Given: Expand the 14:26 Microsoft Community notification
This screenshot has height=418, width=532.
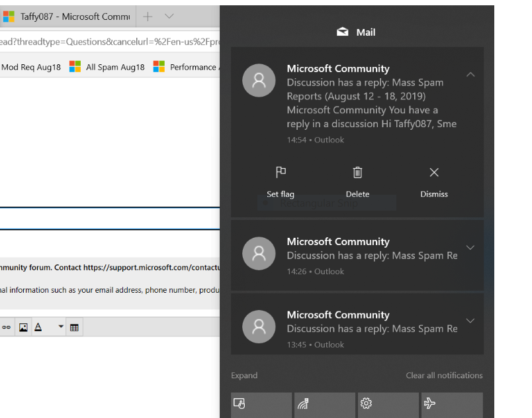Looking at the screenshot, I should 470,248.
